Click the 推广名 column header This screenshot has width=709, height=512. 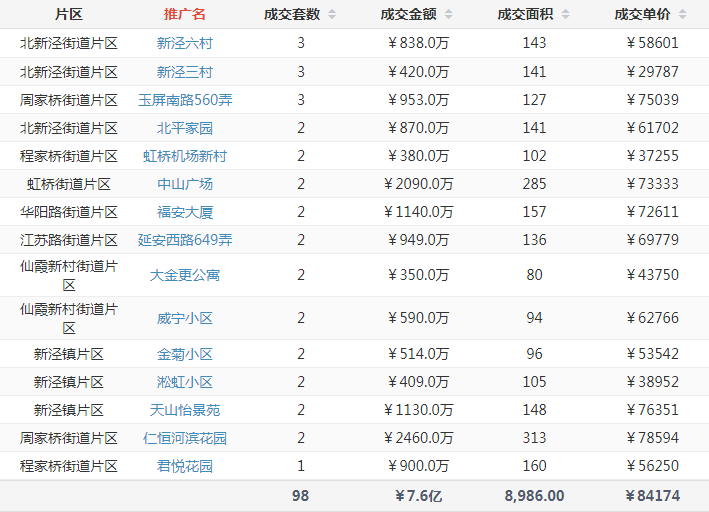click(184, 14)
